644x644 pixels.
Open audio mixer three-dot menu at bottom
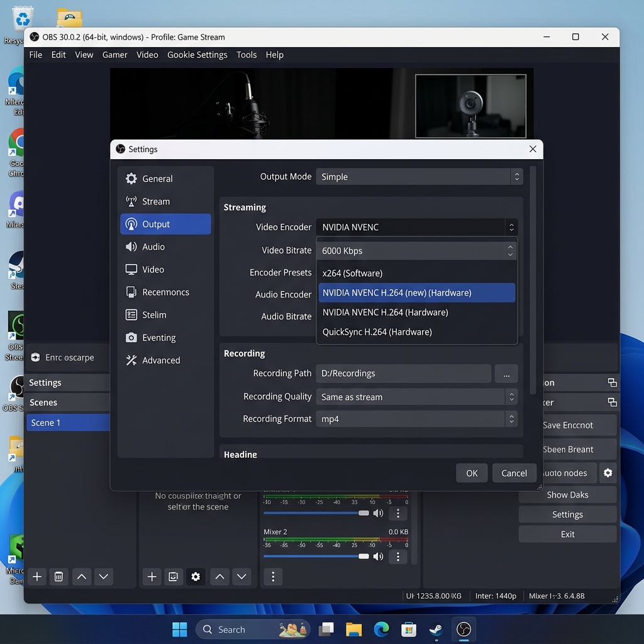[x=273, y=577]
